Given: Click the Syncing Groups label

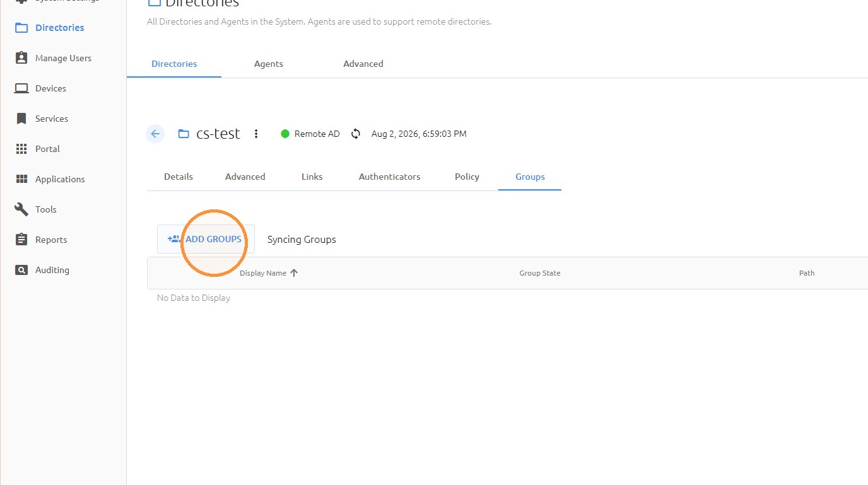Looking at the screenshot, I should [302, 240].
